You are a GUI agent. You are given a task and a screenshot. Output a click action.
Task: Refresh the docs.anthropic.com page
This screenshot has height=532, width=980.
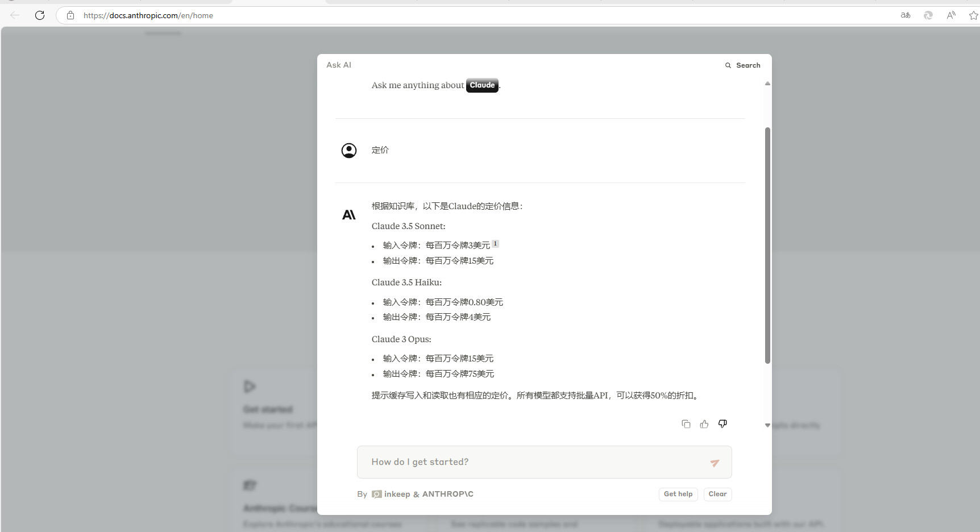pyautogui.click(x=40, y=15)
